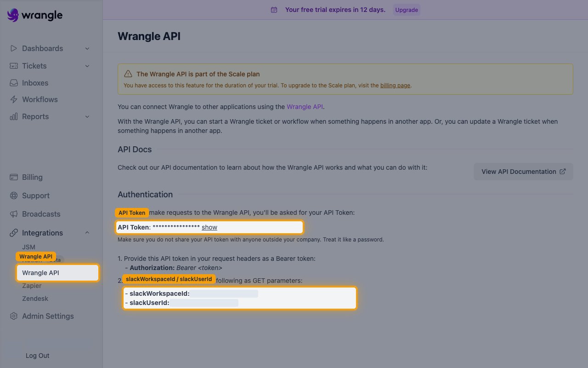The height and width of the screenshot is (368, 588).
Task: Click the slackUserId value field
Action: point(204,303)
